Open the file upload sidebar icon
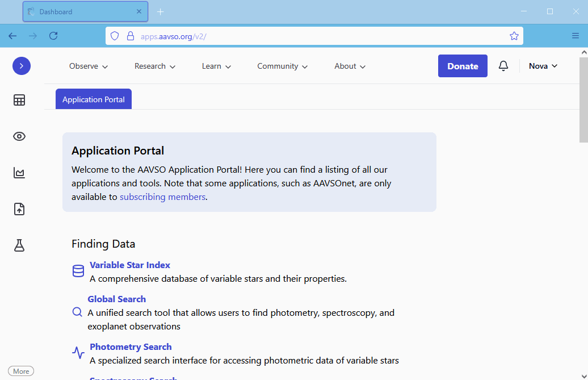This screenshot has height=380, width=588. [x=19, y=209]
